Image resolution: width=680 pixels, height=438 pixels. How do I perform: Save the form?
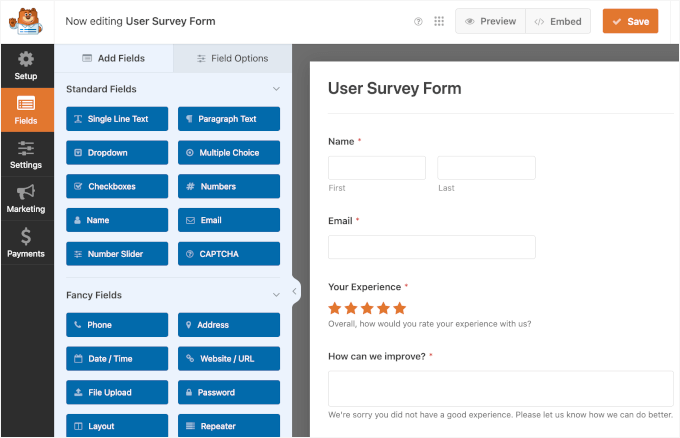[x=631, y=21]
